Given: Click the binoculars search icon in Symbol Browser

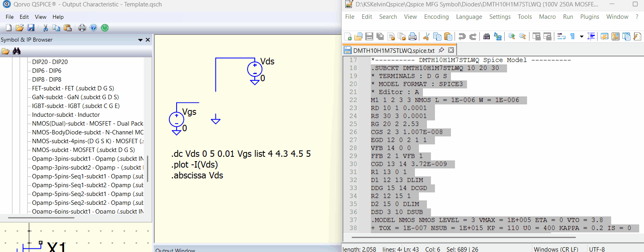Looking at the screenshot, I should 16,51.
